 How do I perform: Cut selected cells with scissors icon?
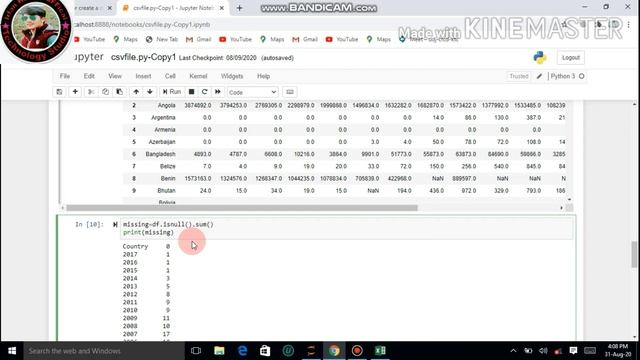coord(91,92)
